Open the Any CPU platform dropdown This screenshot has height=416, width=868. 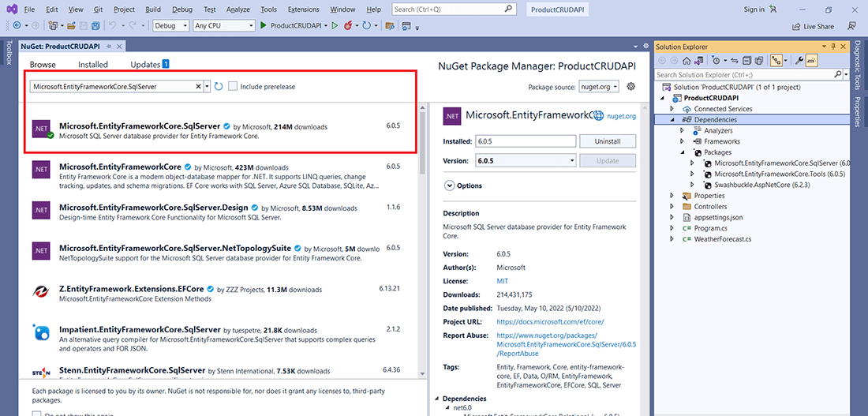tap(224, 25)
